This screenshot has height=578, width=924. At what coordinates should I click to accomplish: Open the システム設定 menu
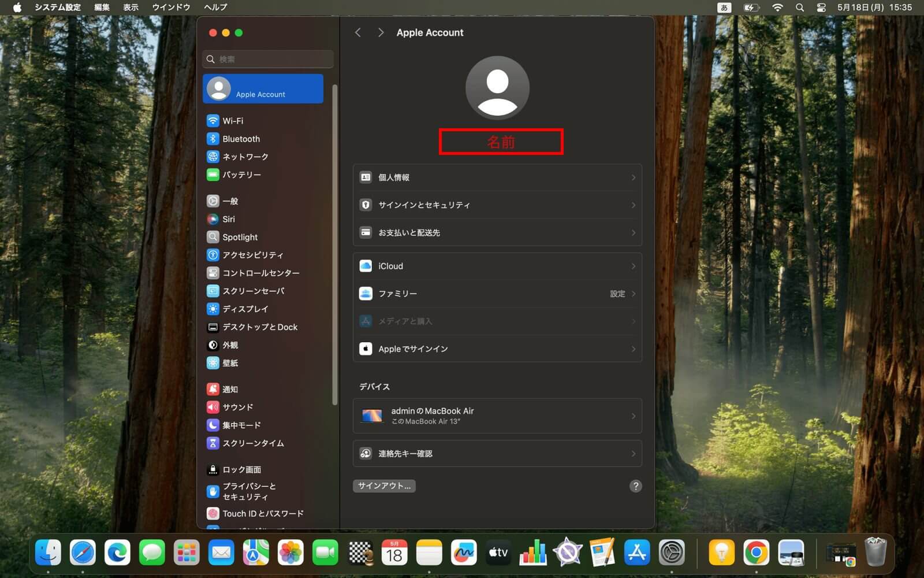(x=58, y=8)
